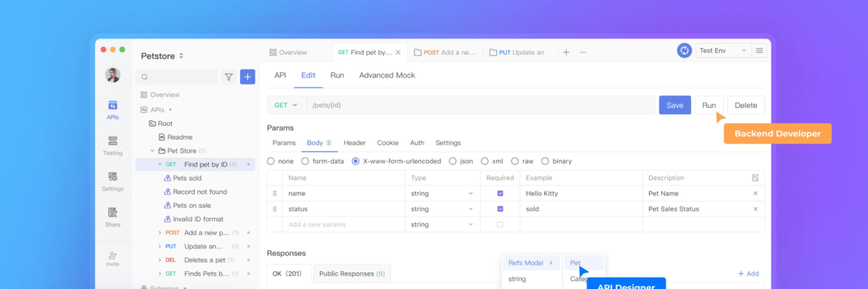The height and width of the screenshot is (289, 868).
Task: Open the Auth params tab
Action: pyautogui.click(x=417, y=143)
